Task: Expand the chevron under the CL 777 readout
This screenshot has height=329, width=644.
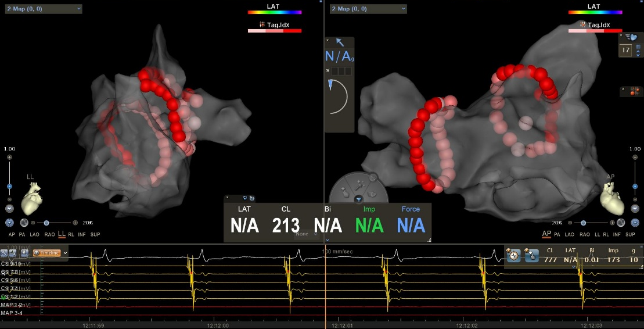Action: pos(574,266)
